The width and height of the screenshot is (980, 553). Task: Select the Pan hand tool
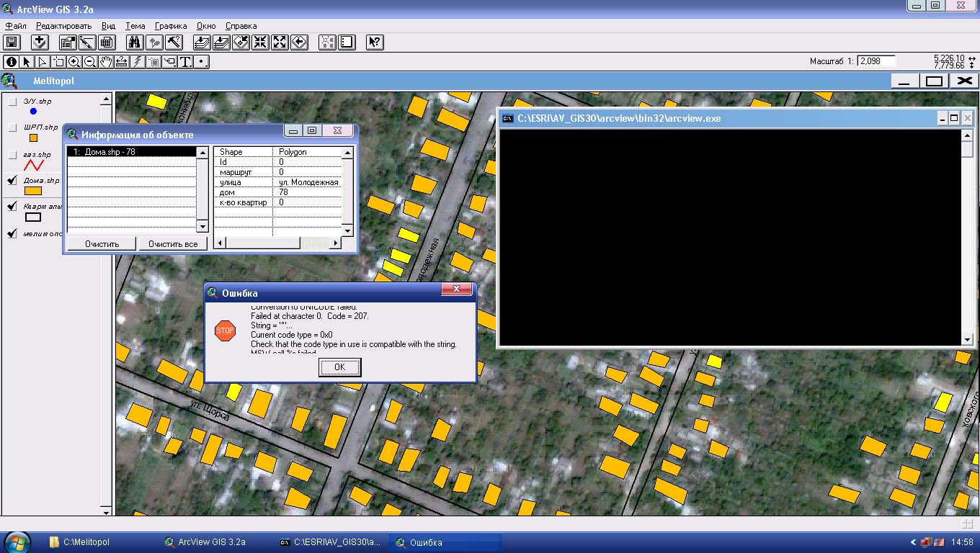pos(106,62)
